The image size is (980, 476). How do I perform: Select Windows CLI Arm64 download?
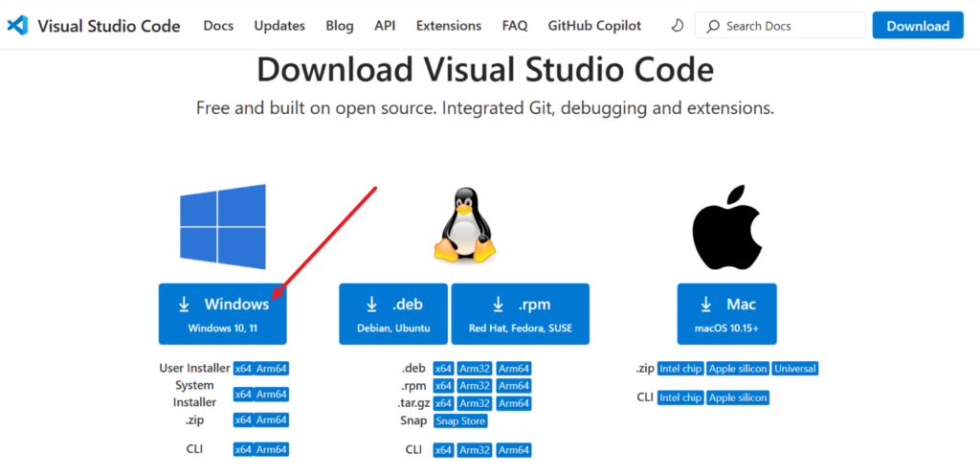click(272, 449)
